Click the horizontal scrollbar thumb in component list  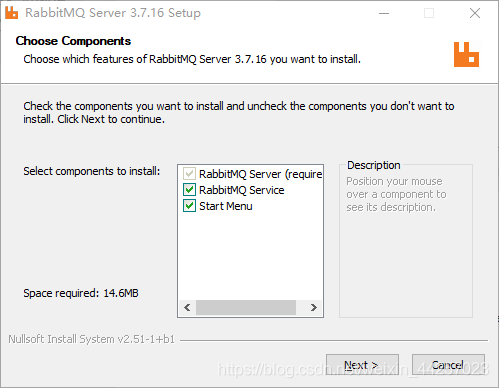pyautogui.click(x=246, y=307)
